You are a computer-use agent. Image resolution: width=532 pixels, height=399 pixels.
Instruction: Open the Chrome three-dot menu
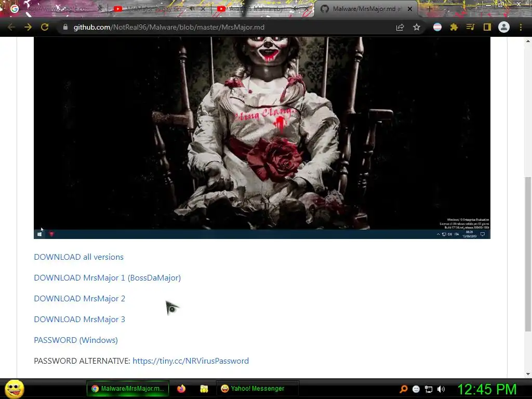pos(521,27)
